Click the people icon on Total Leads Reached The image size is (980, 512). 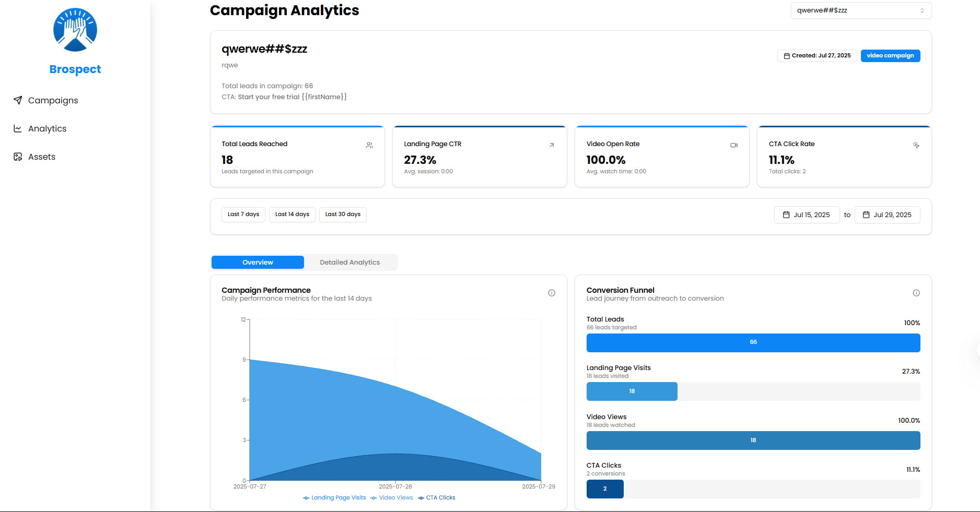[369, 145]
